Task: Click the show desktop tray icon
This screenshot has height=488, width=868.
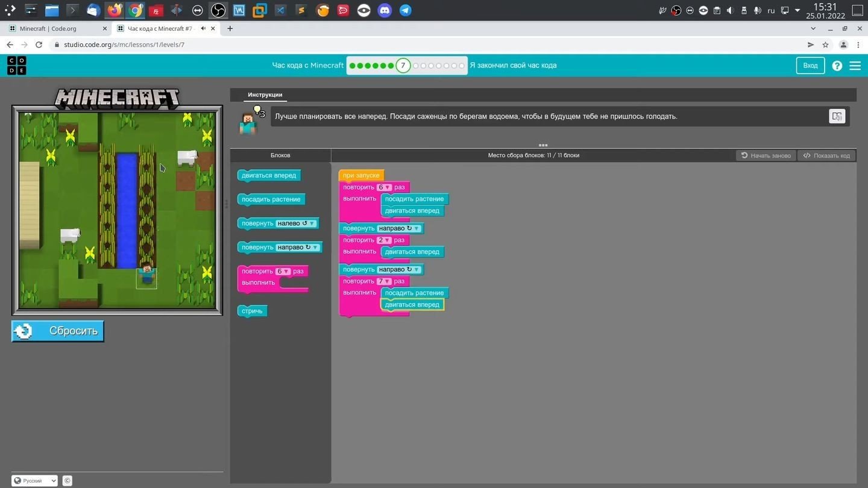Action: (857, 10)
